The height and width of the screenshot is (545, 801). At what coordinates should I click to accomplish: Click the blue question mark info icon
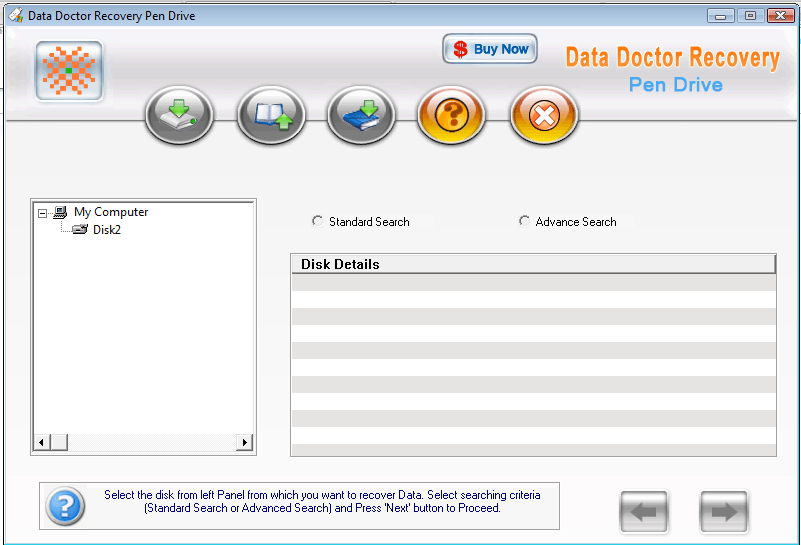coord(65,506)
